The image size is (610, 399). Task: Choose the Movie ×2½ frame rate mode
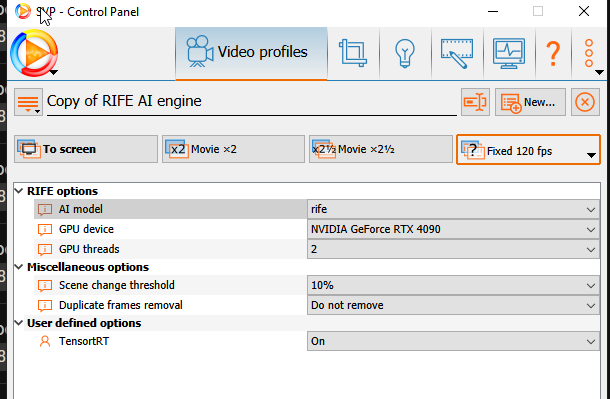pyautogui.click(x=380, y=149)
